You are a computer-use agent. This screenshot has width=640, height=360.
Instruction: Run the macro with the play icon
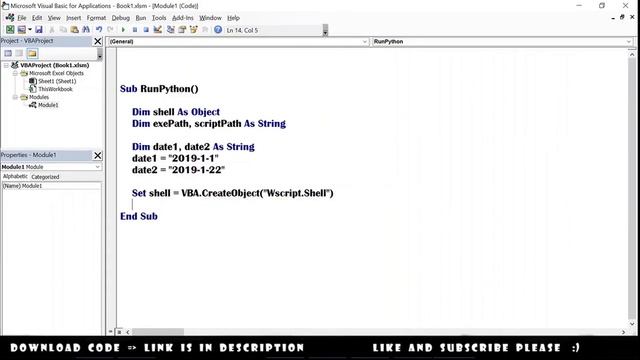(123, 30)
